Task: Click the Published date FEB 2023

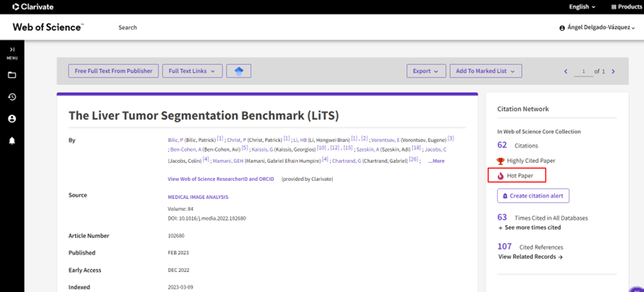Action: click(178, 253)
